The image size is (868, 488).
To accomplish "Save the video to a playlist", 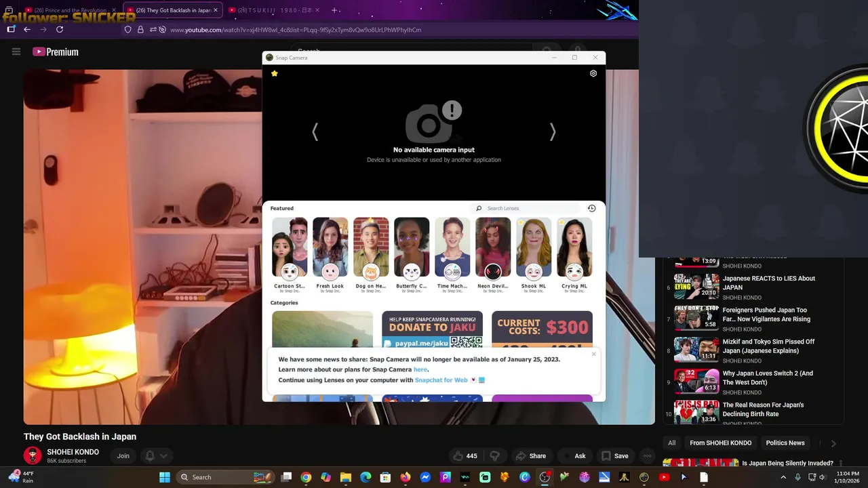I will click(615, 456).
